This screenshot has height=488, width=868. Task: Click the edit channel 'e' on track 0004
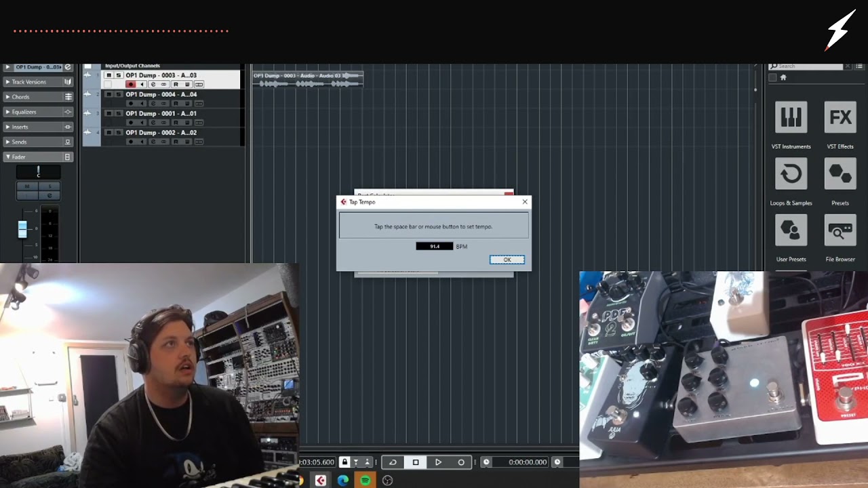[x=153, y=104]
